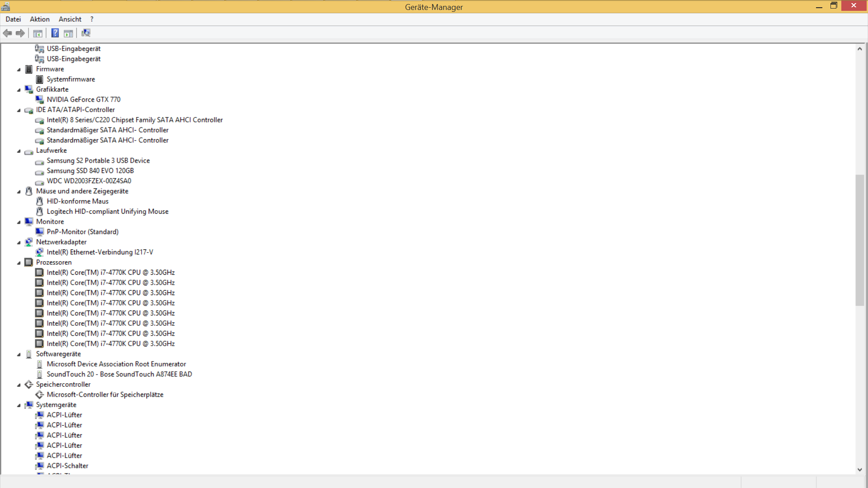Viewport: 868px width, 488px height.
Task: Open the Datei menu
Action: (x=13, y=19)
